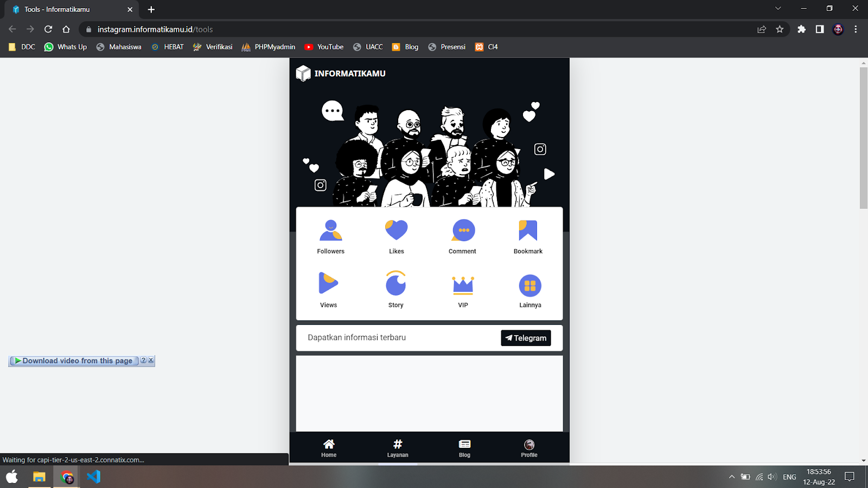Bookmark this page with star icon
The width and height of the screenshot is (868, 488).
pos(780,29)
